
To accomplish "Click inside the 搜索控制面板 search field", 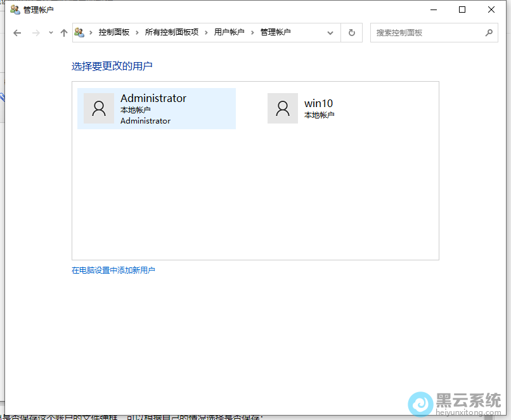I will 418,32.
